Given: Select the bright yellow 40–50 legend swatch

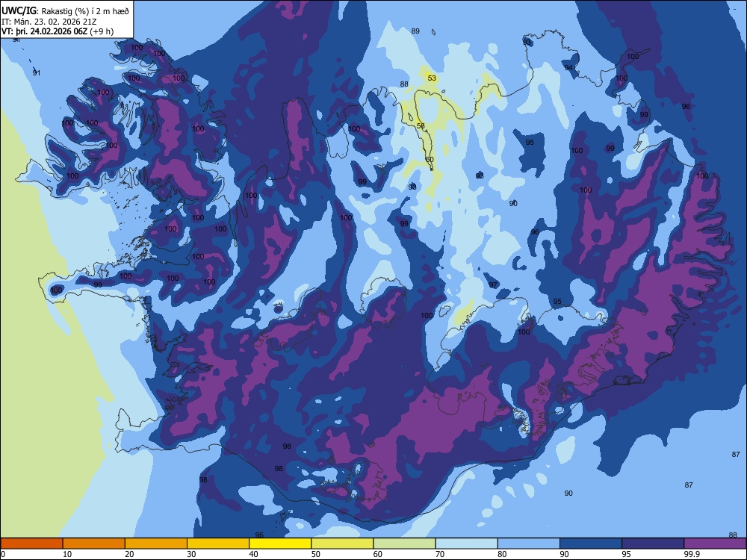Looking at the screenshot, I should [x=280, y=544].
